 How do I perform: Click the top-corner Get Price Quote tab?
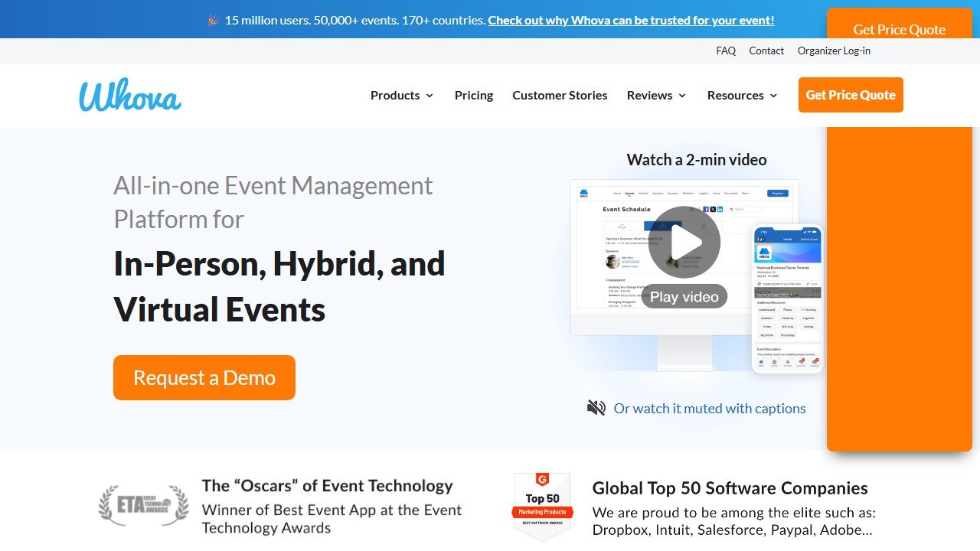click(x=900, y=29)
